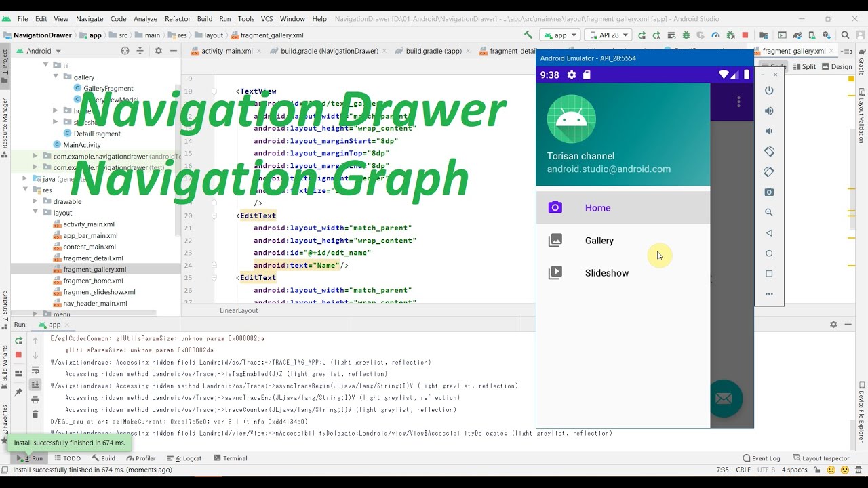Select GalleryFragment in the project tree

click(x=108, y=88)
